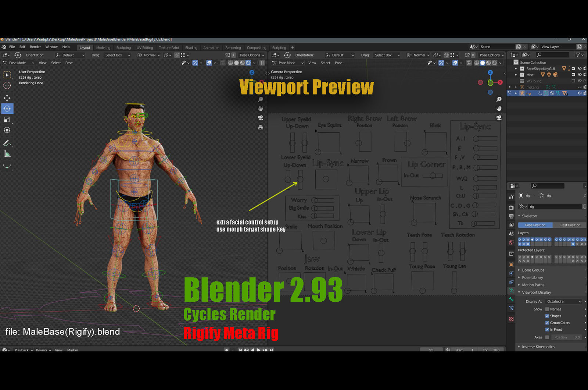Hide the rig object with eye icon
Screen dimensions: 588x390
(580, 93)
